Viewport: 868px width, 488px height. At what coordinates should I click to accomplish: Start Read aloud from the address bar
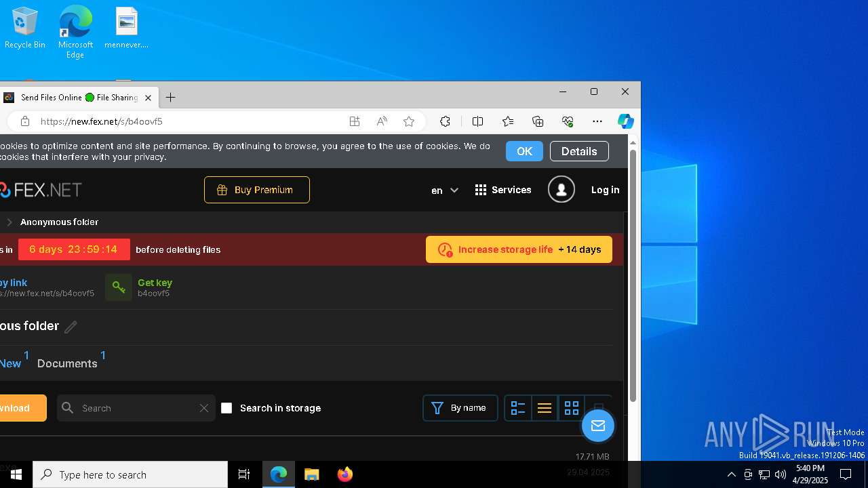382,121
